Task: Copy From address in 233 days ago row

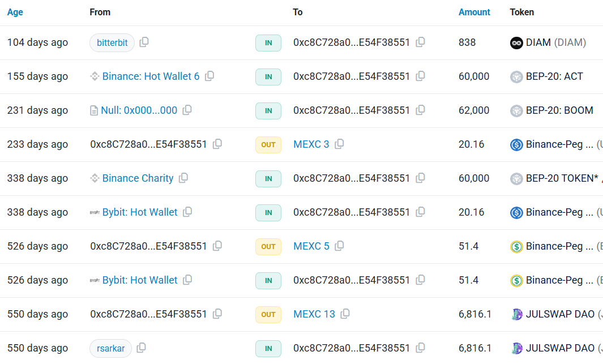Action: 217,144
